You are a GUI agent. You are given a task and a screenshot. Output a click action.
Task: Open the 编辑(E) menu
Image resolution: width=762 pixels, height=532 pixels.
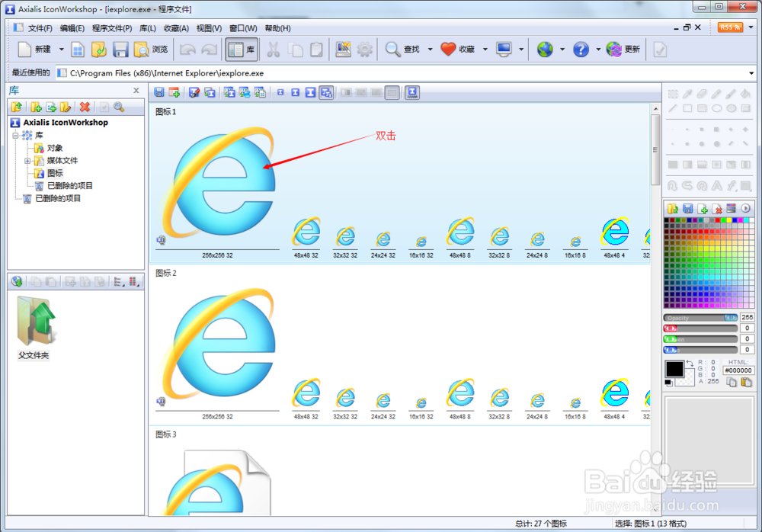point(72,28)
